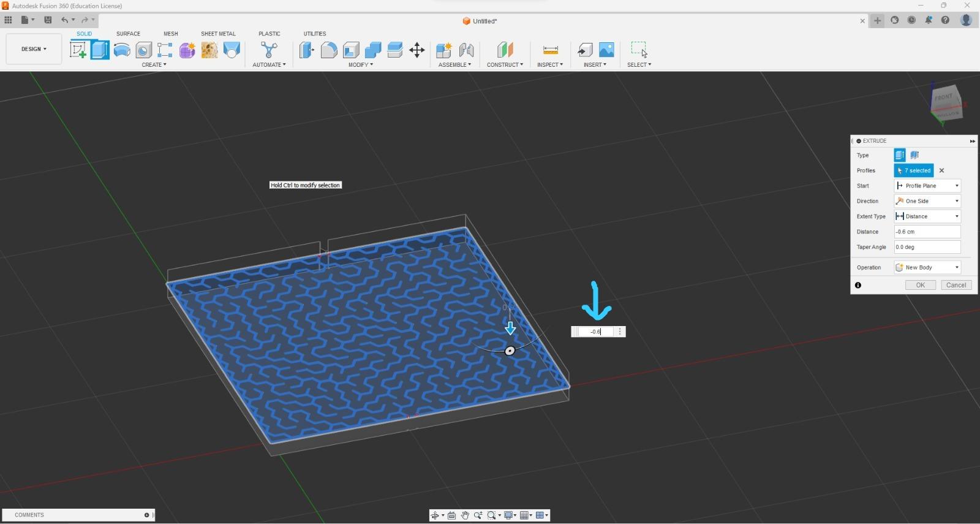Select the Extrude tool in toolbar

pyautogui.click(x=100, y=50)
